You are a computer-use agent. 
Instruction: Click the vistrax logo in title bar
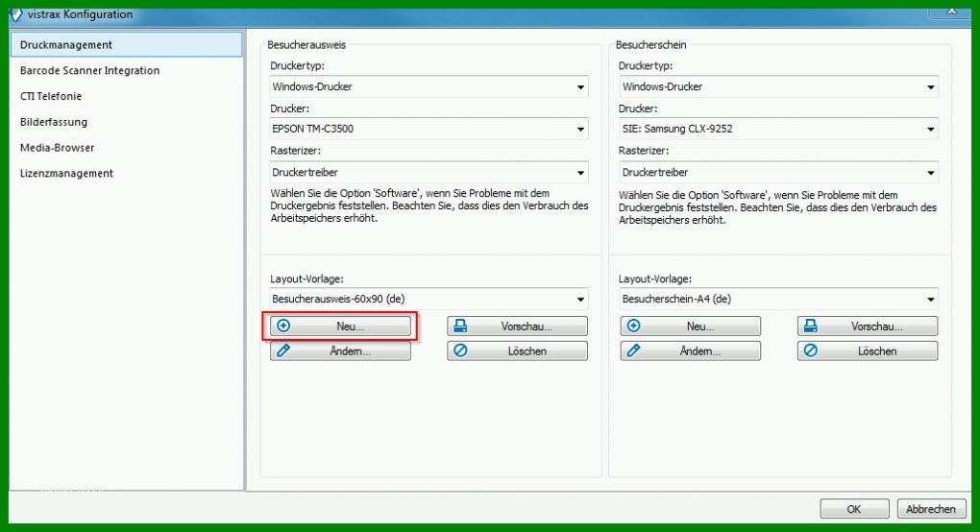point(16,14)
